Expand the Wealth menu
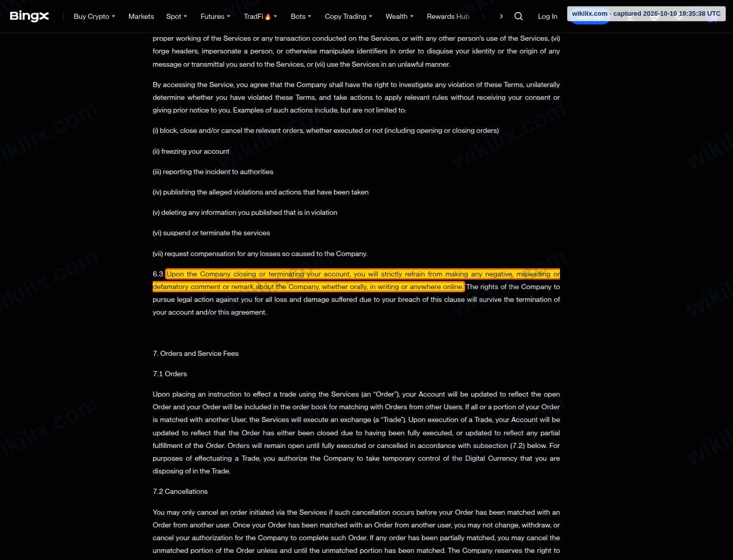The height and width of the screenshot is (560, 733). click(x=400, y=16)
